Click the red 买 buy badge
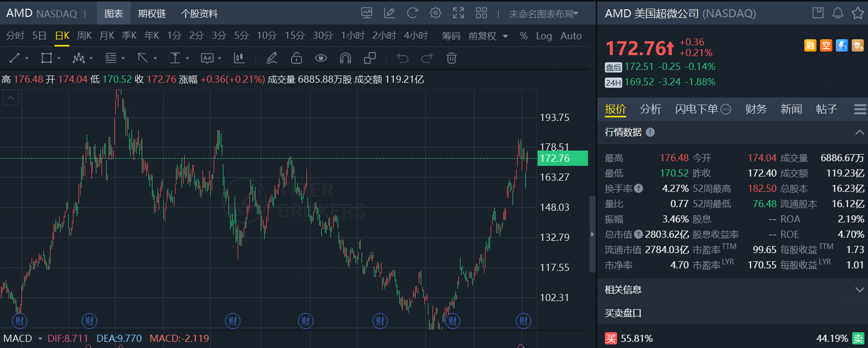Viewport: 868px width, 348px height. click(611, 338)
